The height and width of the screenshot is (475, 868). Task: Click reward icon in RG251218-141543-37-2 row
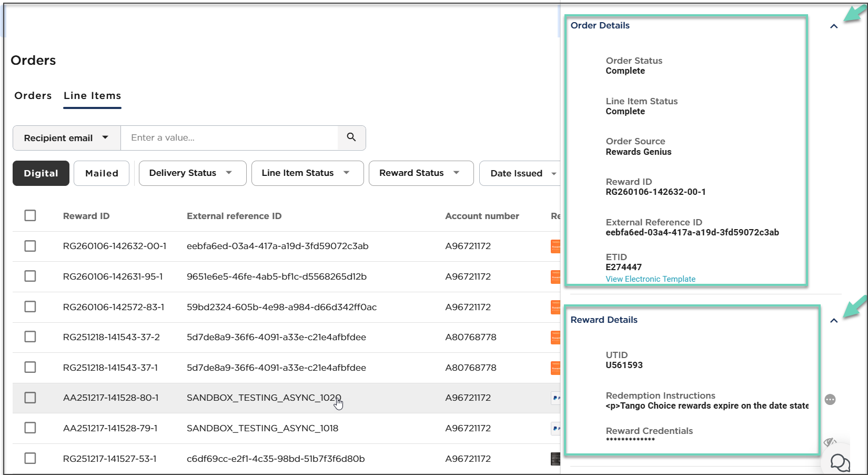click(555, 337)
